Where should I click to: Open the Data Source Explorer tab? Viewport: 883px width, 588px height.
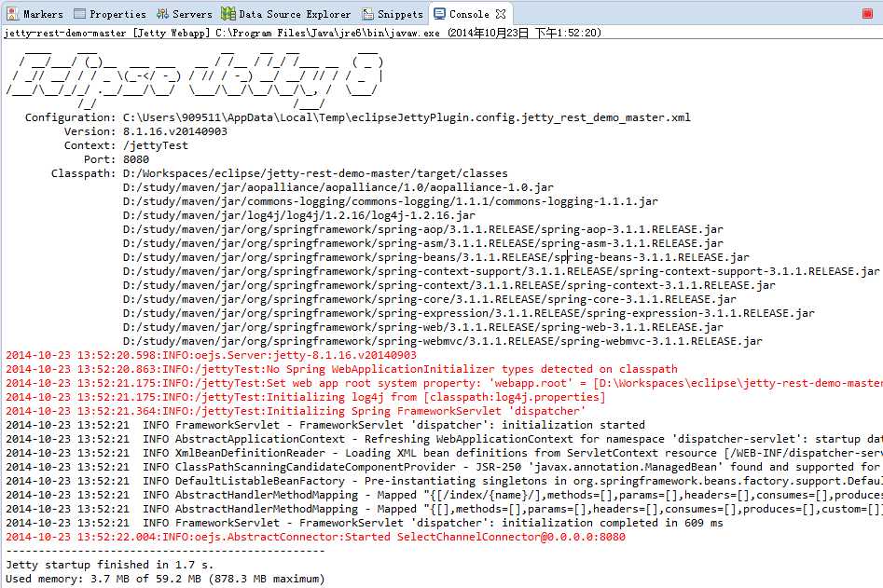click(286, 13)
